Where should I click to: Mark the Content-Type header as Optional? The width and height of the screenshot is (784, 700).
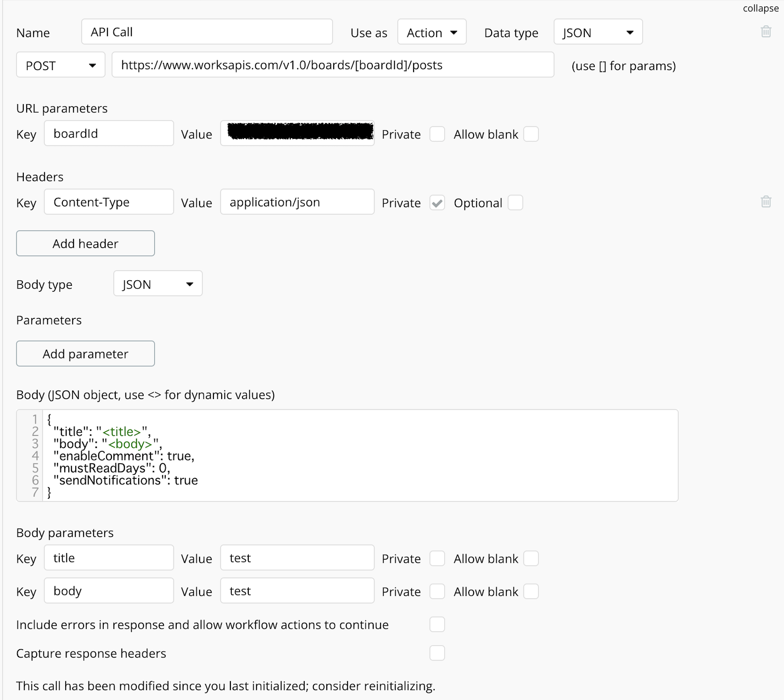[x=515, y=203]
